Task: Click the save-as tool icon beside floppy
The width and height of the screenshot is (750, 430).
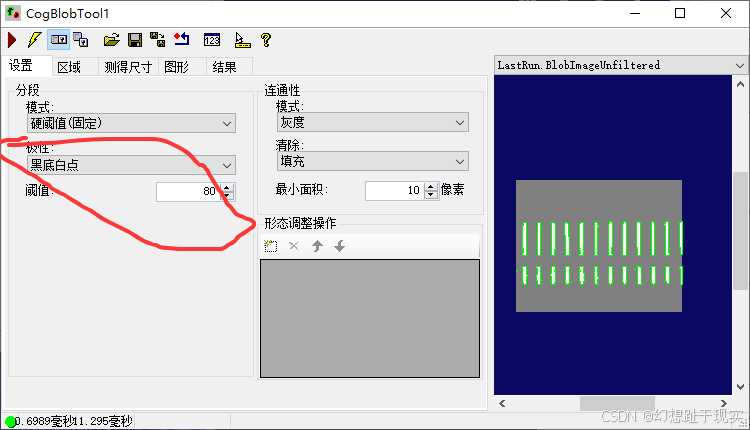Action: coord(157,40)
